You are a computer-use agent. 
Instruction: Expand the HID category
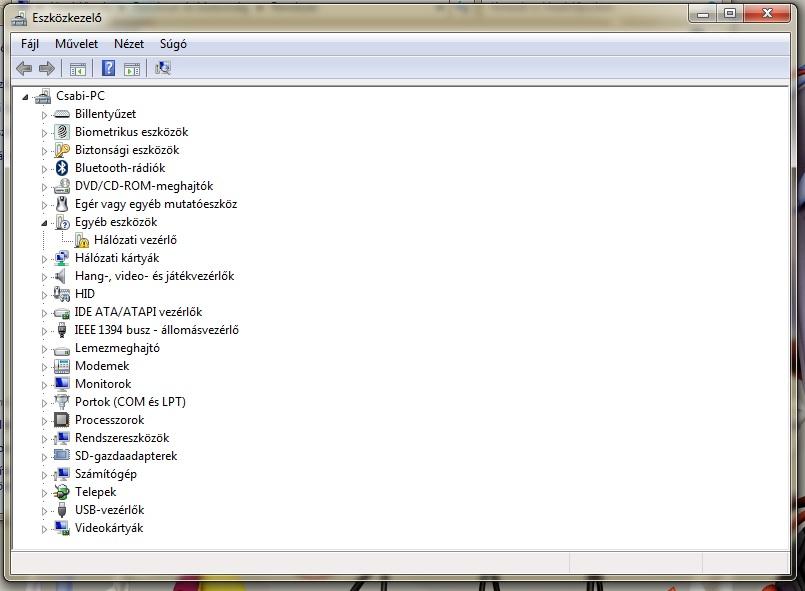pos(44,295)
